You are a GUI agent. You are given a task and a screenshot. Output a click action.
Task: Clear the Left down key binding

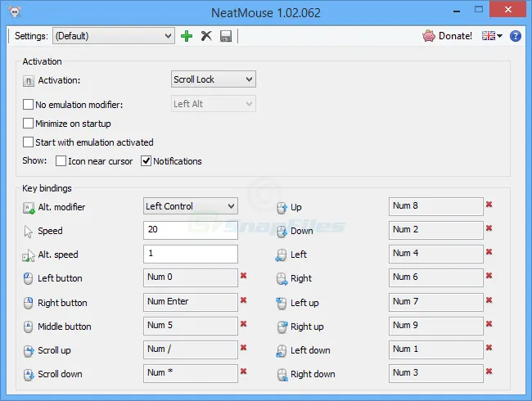pos(489,348)
